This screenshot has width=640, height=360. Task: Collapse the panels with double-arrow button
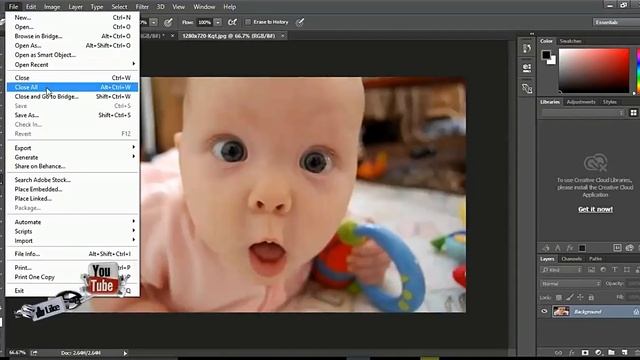(532, 33)
